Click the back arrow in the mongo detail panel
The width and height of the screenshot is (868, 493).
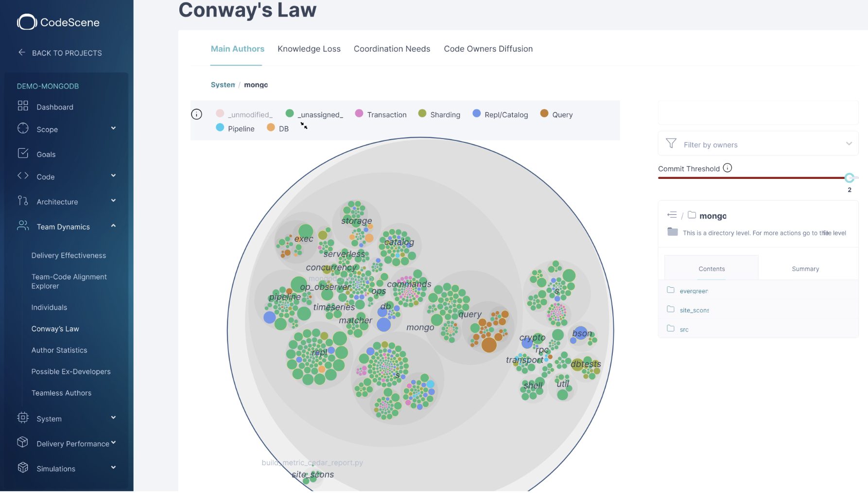point(672,214)
